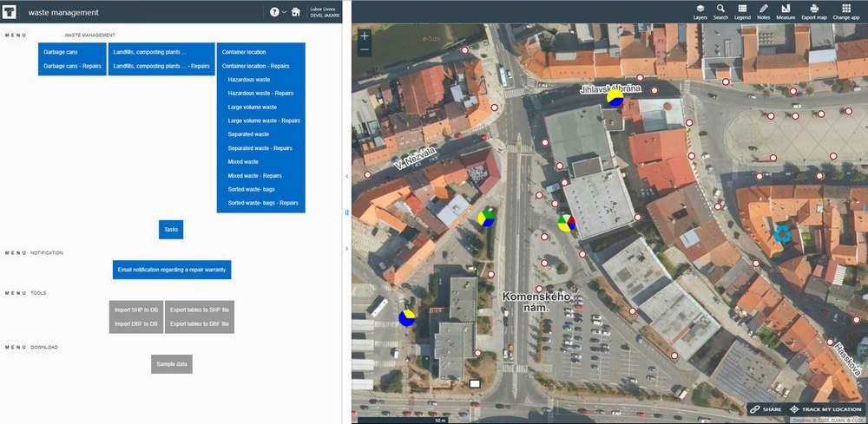The width and height of the screenshot is (868, 424).
Task: Activate the Measure tool
Action: [x=786, y=11]
